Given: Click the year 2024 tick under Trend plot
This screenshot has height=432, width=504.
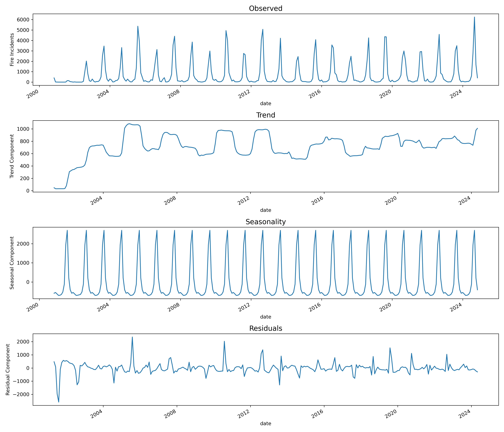Looking at the screenshot, I should click(x=465, y=201).
